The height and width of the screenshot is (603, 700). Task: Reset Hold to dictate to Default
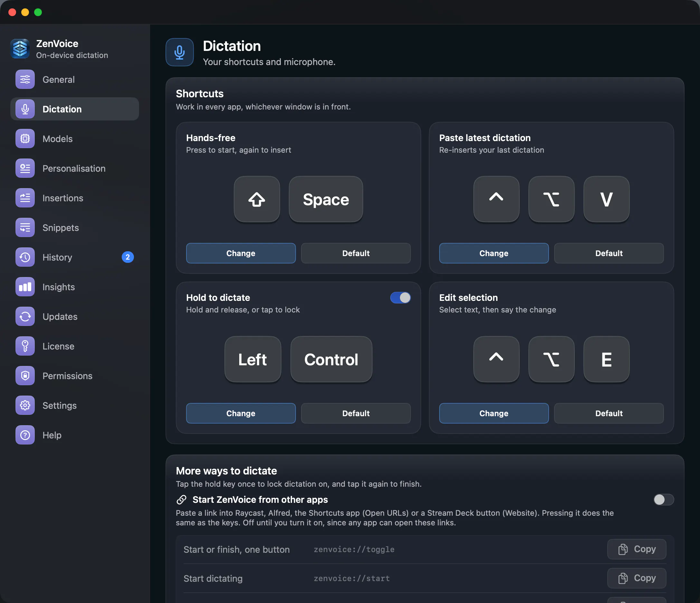tap(356, 413)
